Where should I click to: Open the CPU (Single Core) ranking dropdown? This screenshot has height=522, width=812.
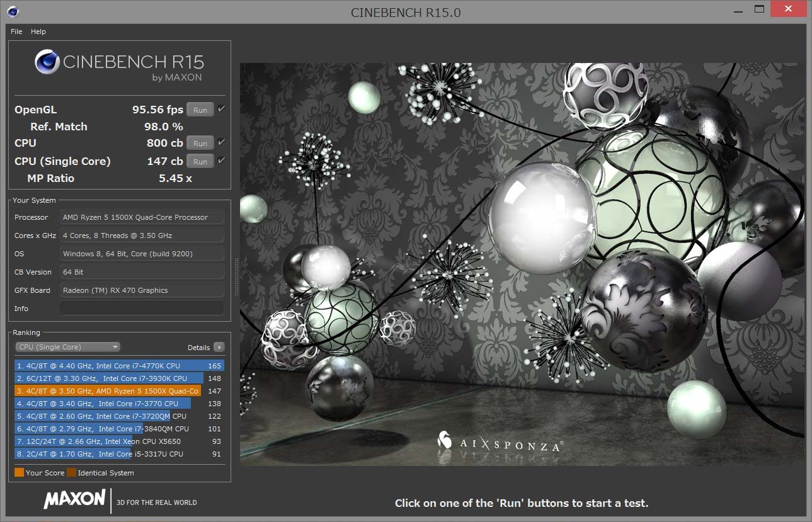click(67, 347)
